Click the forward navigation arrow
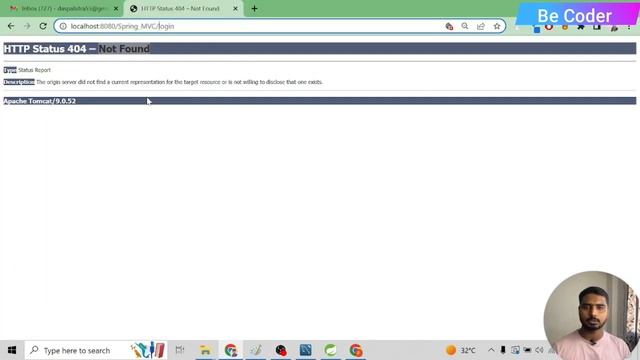The width and height of the screenshot is (640, 360). 27,26
